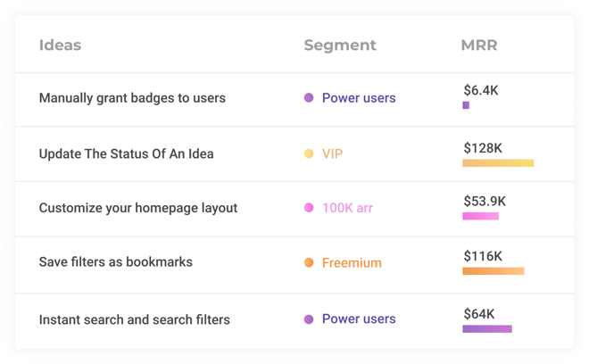Sort by the Segment column header
Image resolution: width=589 pixels, height=364 pixels.
(x=340, y=45)
